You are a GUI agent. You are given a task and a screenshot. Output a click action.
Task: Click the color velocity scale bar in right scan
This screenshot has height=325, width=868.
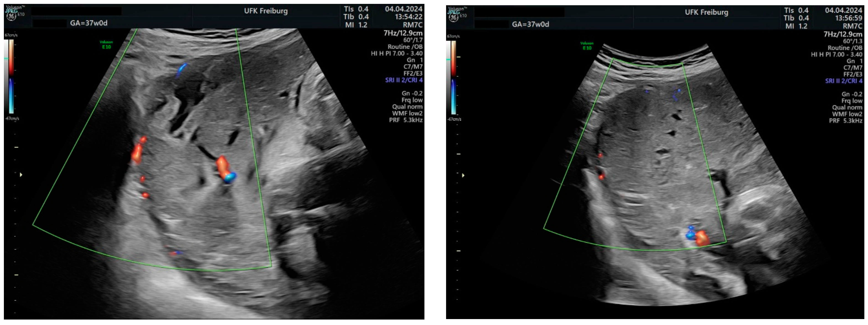point(453,77)
